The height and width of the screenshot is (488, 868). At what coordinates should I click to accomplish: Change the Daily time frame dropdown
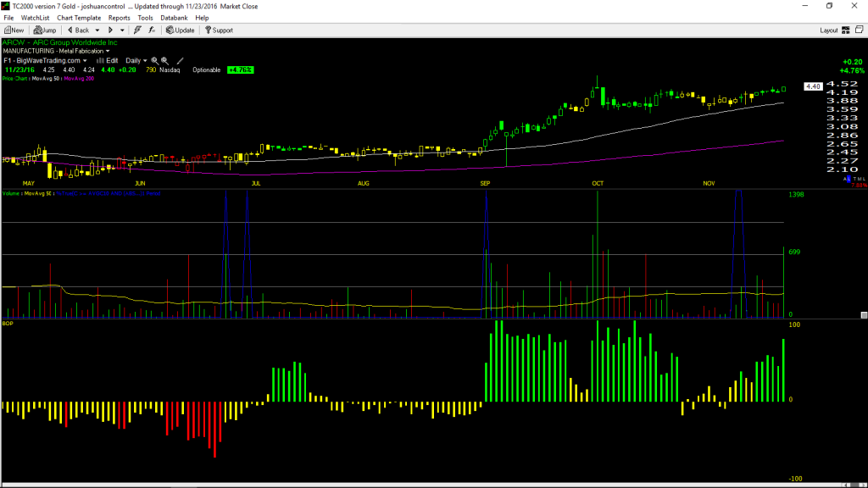136,60
